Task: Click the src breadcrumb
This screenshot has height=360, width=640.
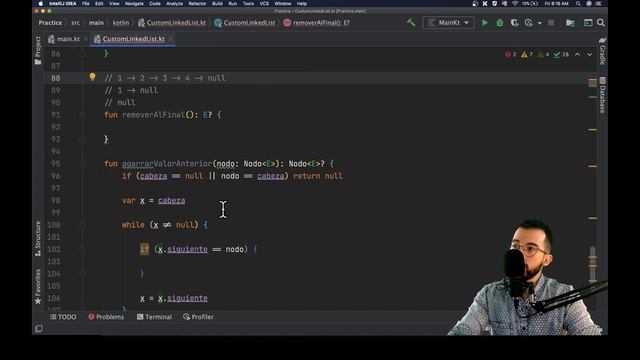Action: (76, 23)
